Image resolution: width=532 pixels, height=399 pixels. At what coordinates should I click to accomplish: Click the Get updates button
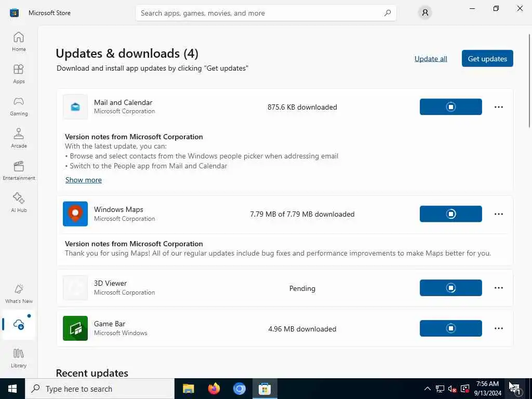point(487,58)
